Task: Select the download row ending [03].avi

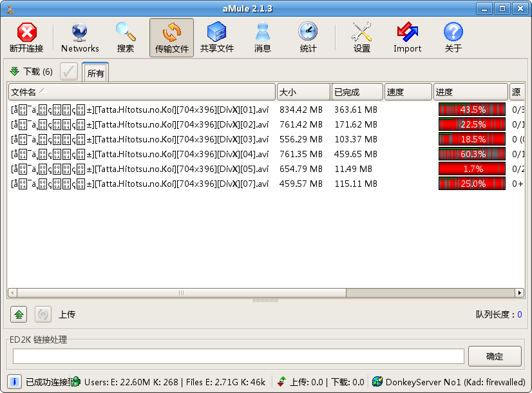Action: pos(266,139)
